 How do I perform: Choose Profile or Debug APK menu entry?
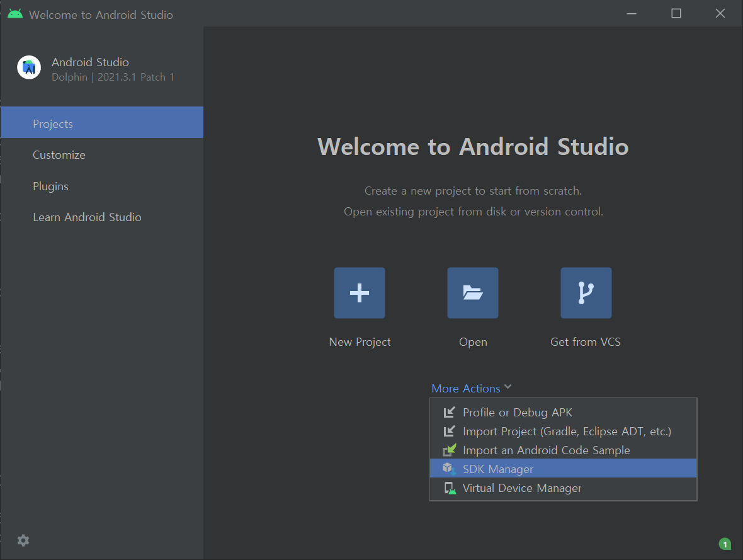563,412
